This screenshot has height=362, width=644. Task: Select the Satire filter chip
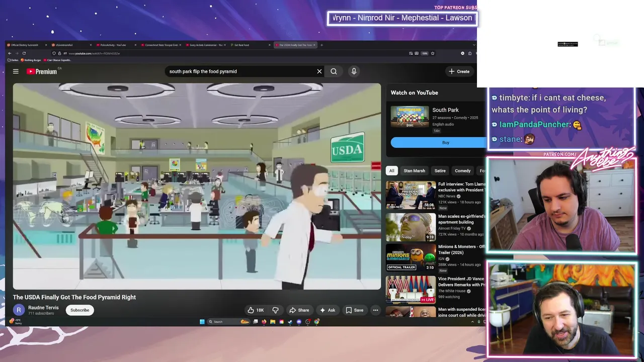click(440, 171)
